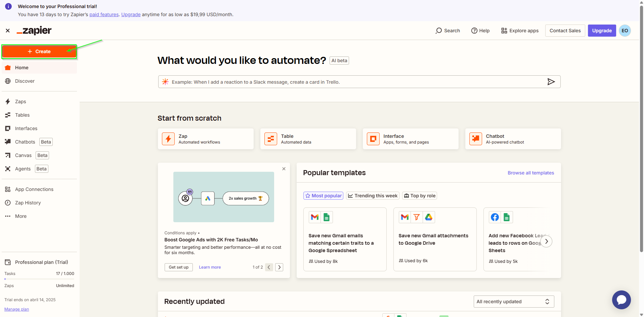
Task: Select the Top by role tab
Action: (420, 196)
